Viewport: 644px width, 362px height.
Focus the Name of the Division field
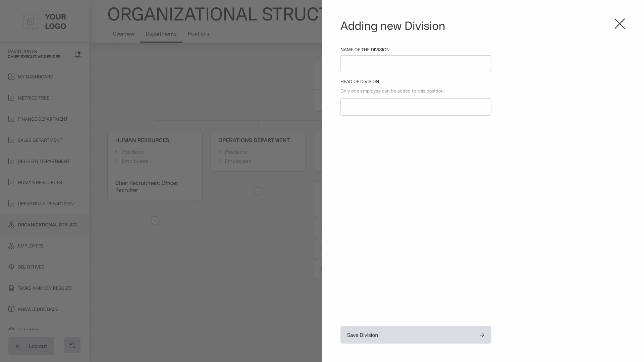[416, 64]
